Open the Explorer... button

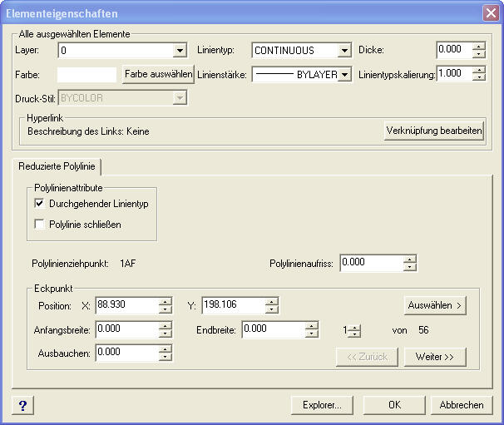click(x=322, y=405)
